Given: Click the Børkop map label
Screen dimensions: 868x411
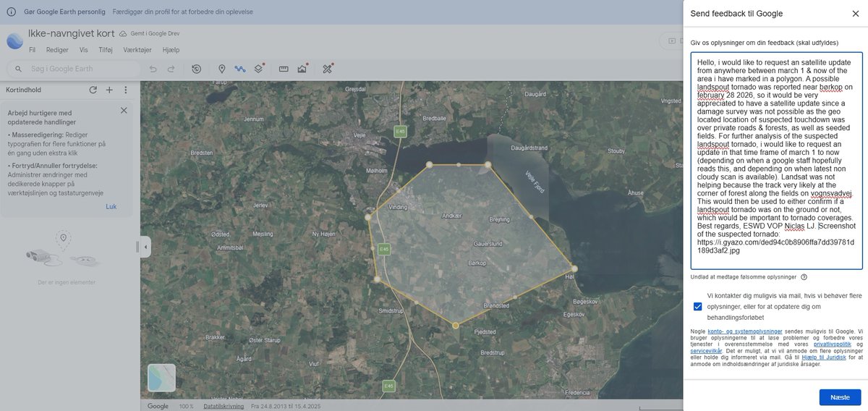Looking at the screenshot, I should point(477,264).
